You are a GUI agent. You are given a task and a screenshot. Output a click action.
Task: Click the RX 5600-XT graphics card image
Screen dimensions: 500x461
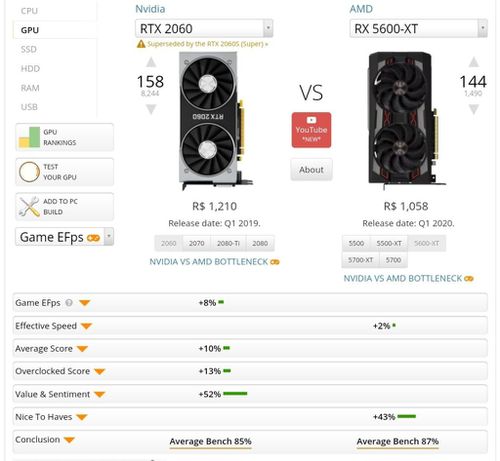click(406, 121)
